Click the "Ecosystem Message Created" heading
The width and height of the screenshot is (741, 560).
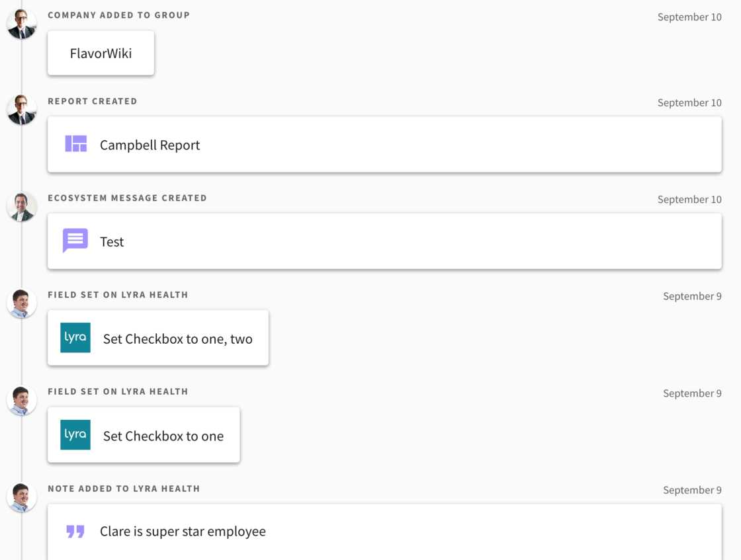[127, 198]
